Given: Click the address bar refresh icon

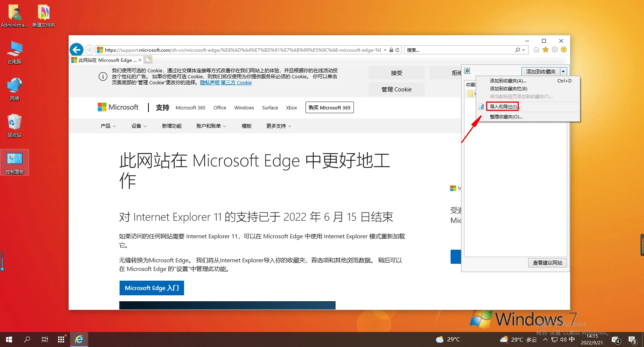Looking at the screenshot, I should (397, 50).
